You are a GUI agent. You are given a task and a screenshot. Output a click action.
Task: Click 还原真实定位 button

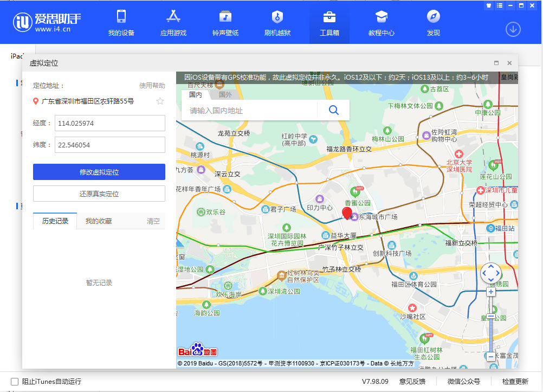99,194
